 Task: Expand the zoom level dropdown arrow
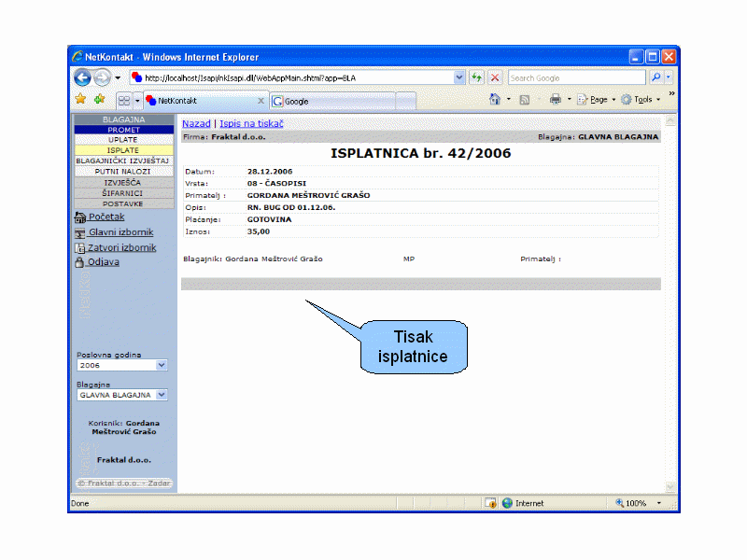(659, 503)
